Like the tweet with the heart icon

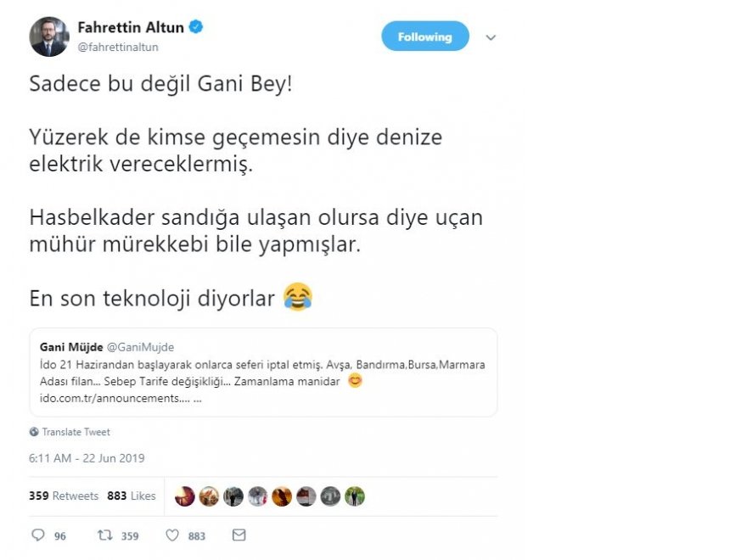(x=172, y=535)
